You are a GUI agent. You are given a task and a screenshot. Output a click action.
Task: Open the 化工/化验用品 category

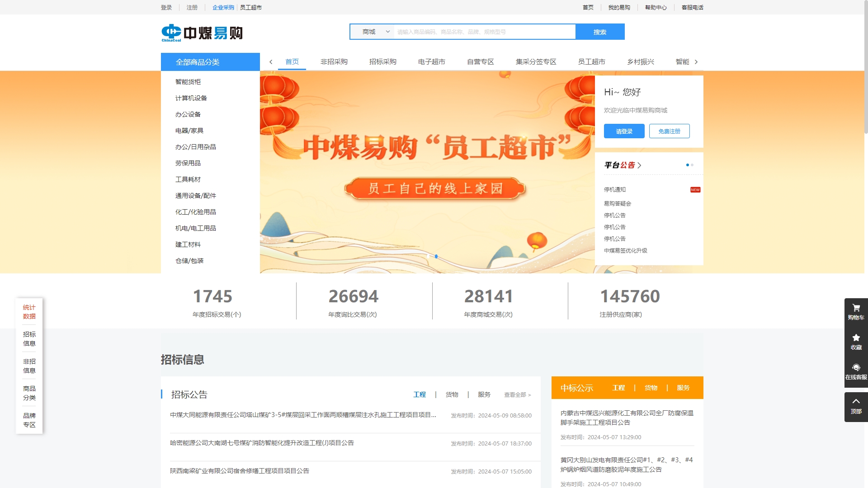pyautogui.click(x=196, y=212)
